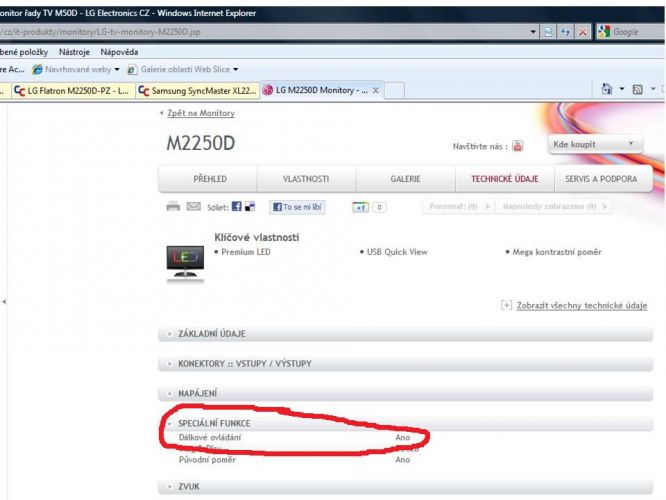Click the compatibility view icon

coord(548,32)
